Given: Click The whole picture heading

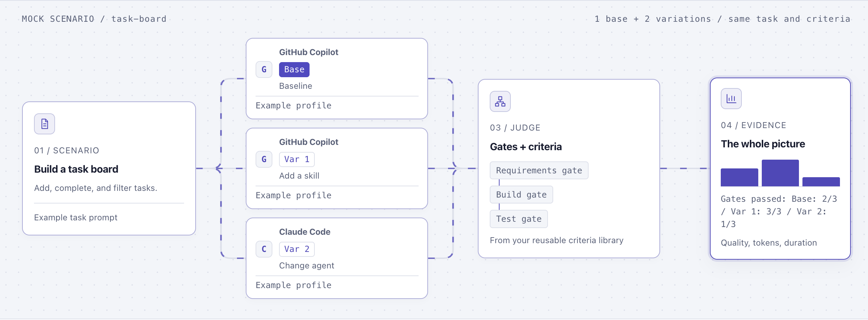Looking at the screenshot, I should (x=763, y=144).
